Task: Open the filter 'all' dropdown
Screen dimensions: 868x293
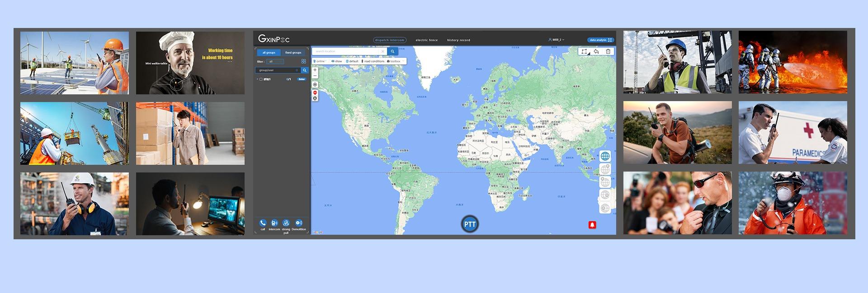Action: click(275, 61)
